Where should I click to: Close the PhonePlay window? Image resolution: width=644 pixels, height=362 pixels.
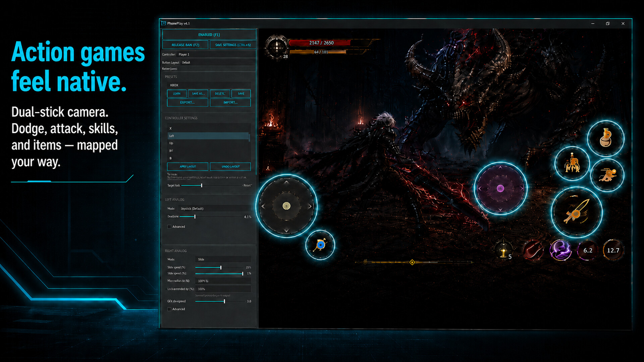pos(623,23)
